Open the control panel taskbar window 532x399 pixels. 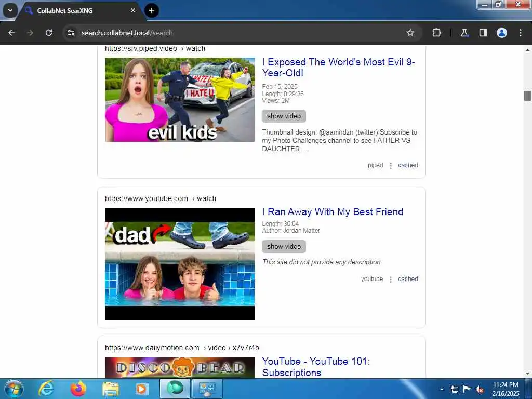[207, 389]
